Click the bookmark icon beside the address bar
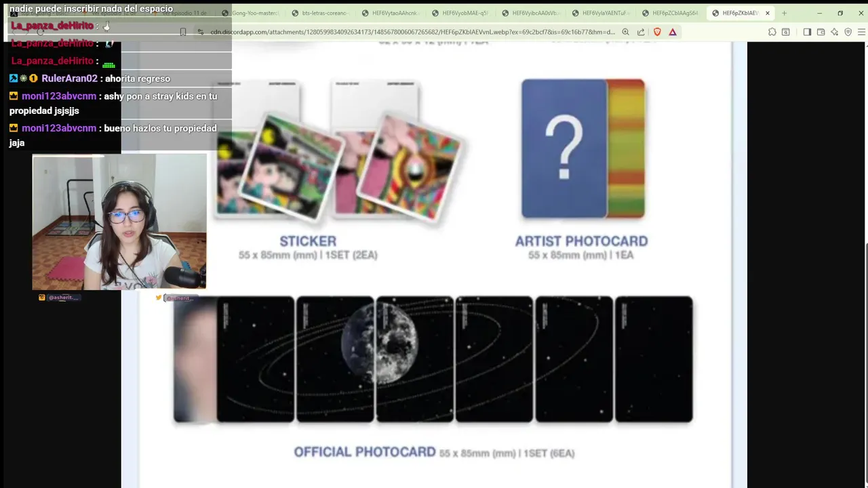This screenshot has width=868, height=488. point(183,32)
